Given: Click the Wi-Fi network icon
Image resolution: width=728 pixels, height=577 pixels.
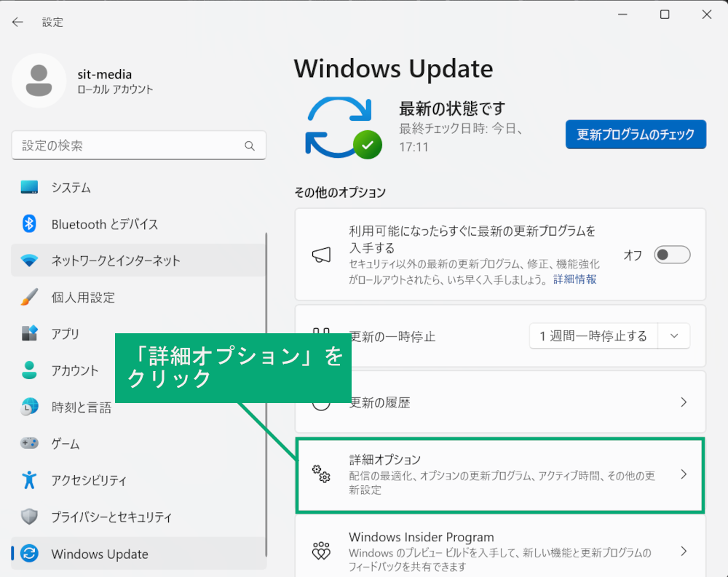Looking at the screenshot, I should tap(29, 260).
